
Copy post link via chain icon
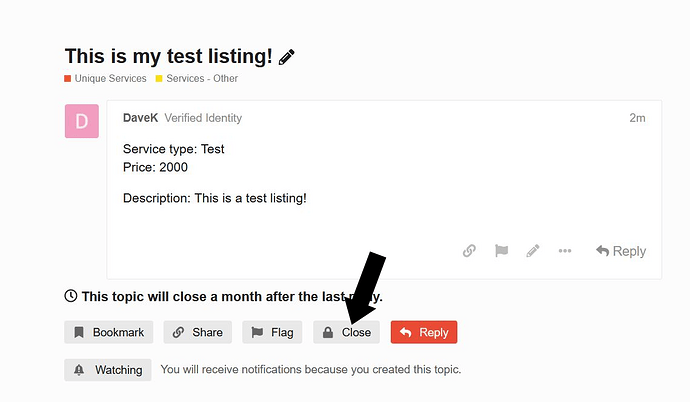pos(469,251)
